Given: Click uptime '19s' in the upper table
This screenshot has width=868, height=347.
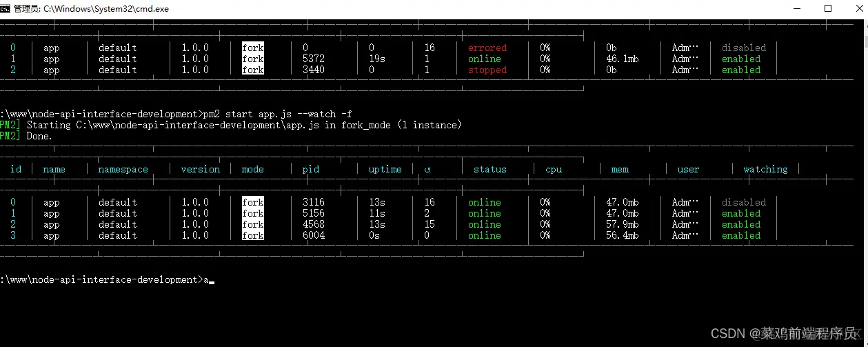Looking at the screenshot, I should [x=377, y=59].
